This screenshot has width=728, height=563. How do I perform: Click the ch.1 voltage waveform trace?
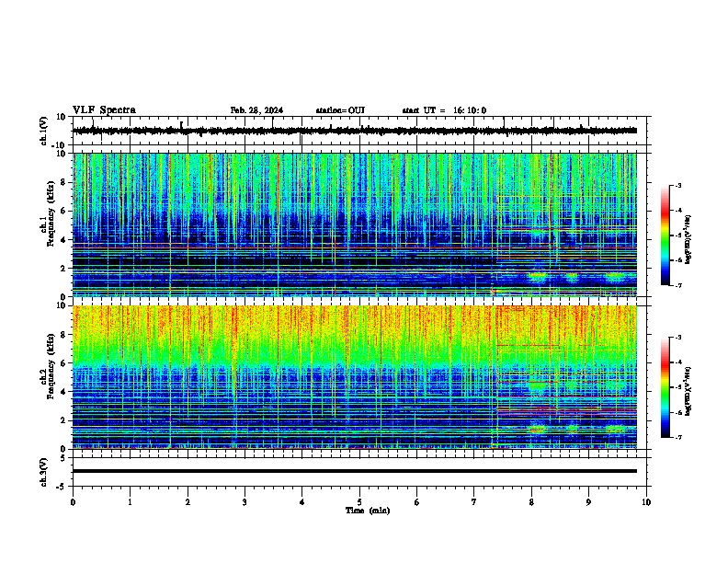354,131
